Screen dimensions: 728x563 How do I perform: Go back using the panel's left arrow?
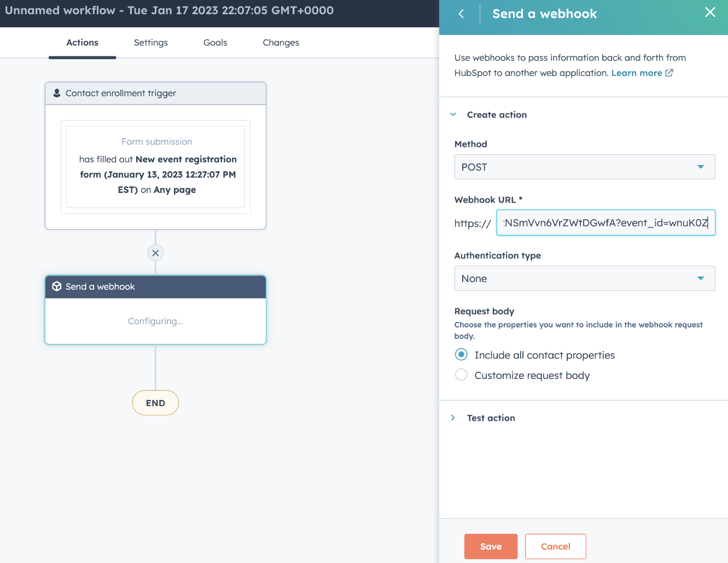pos(461,14)
